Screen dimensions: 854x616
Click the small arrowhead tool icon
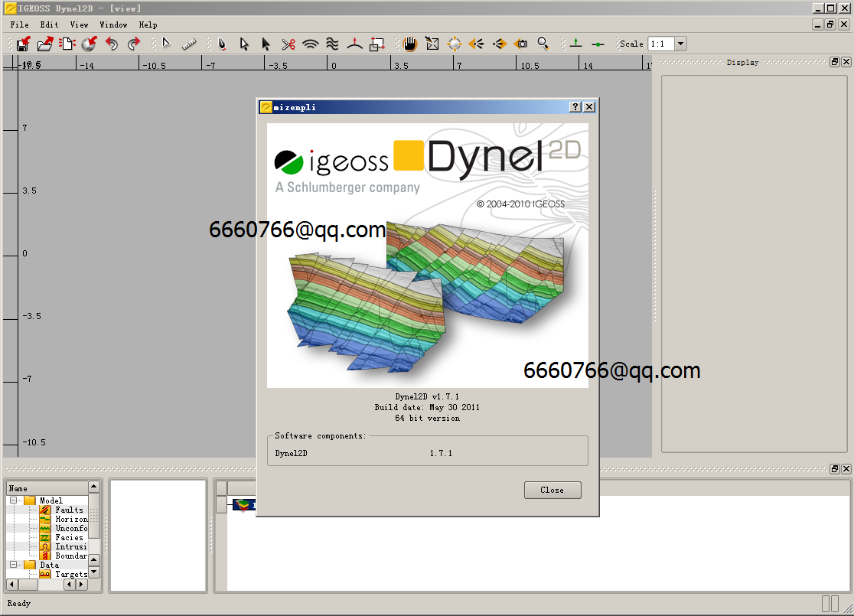166,44
